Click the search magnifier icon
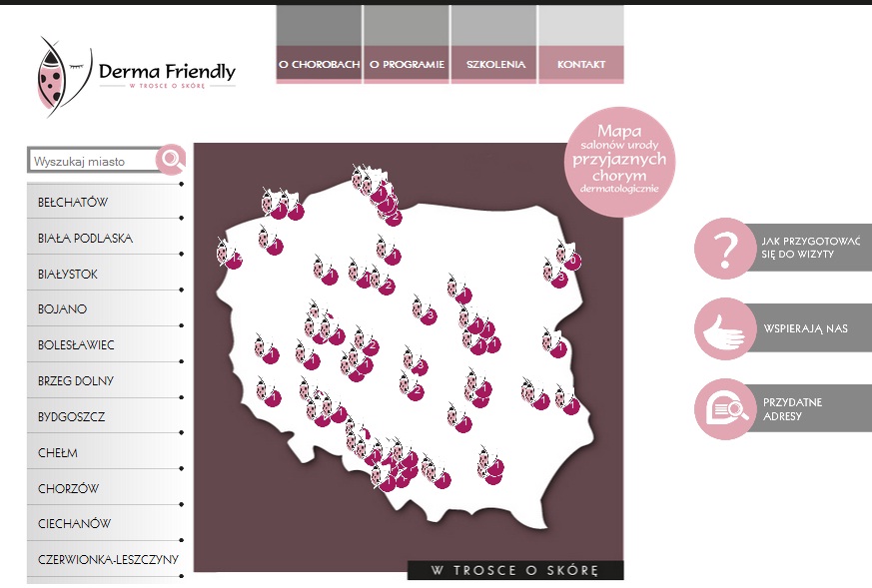Viewport: 872px width, 588px height. (x=172, y=160)
